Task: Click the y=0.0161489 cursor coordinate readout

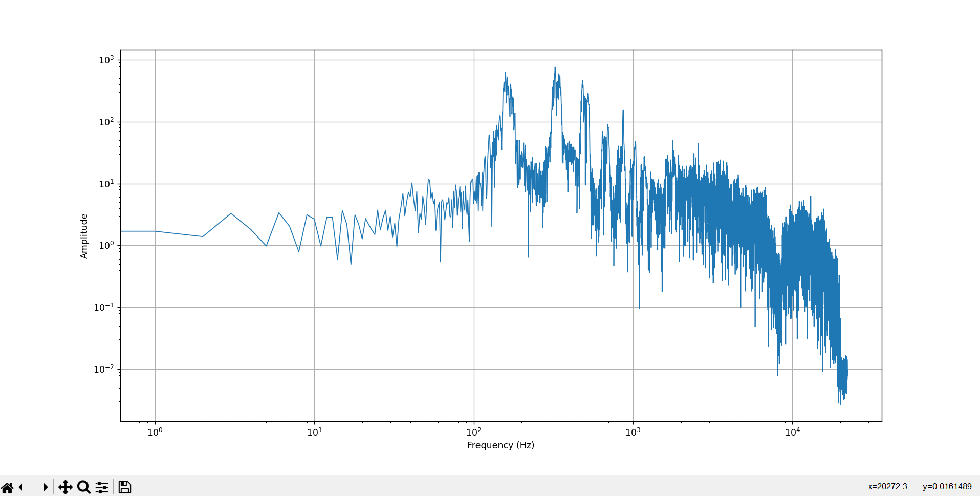Action: pos(947,487)
